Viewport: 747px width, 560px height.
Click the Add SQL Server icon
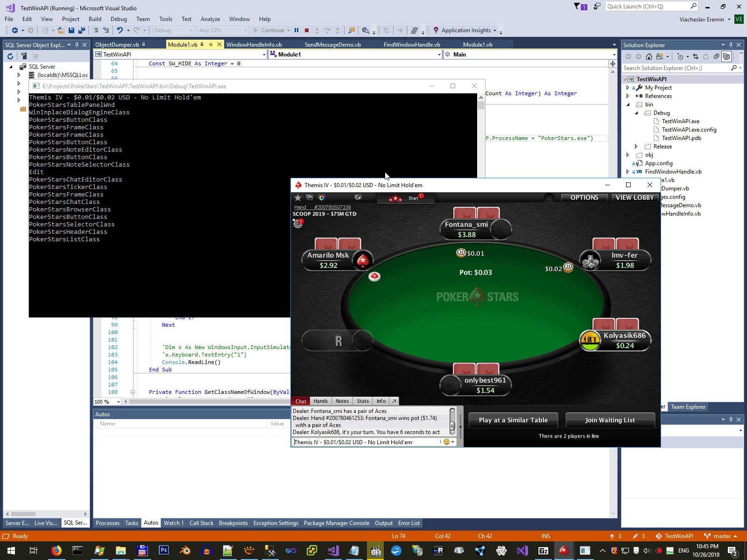[24, 56]
